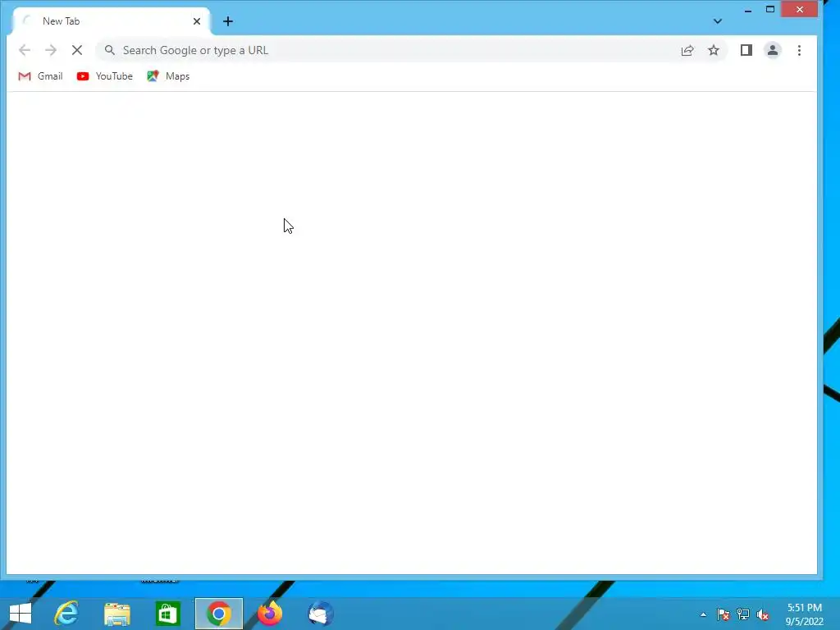Launch Thunderbird from taskbar
840x630 pixels.
click(321, 614)
